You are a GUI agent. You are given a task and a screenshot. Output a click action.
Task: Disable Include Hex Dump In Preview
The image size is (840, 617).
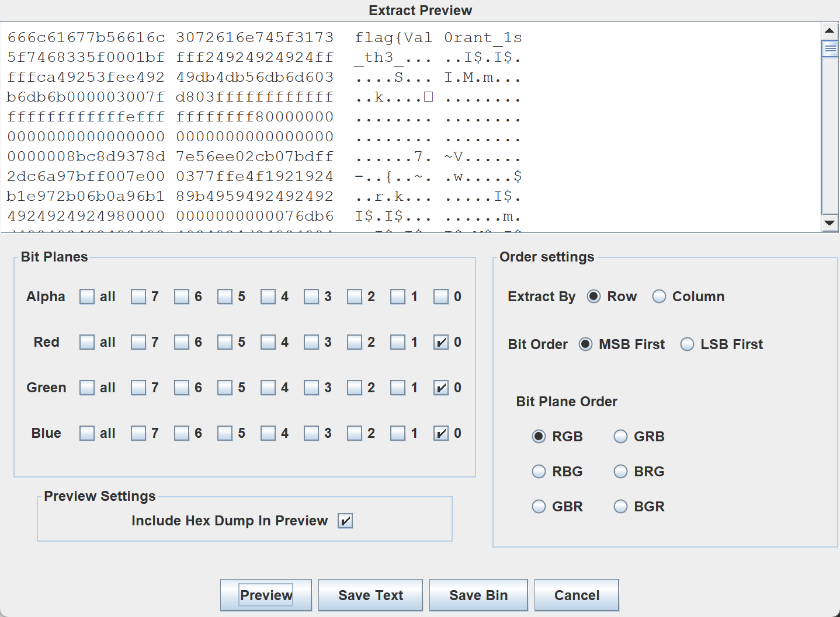[345, 521]
